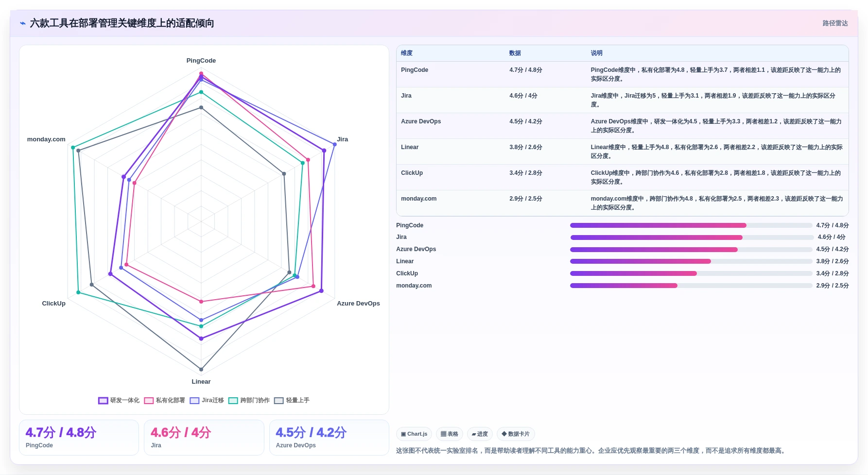This screenshot has height=475, width=868.
Task: Select the Linear table row name
Action: tap(410, 147)
